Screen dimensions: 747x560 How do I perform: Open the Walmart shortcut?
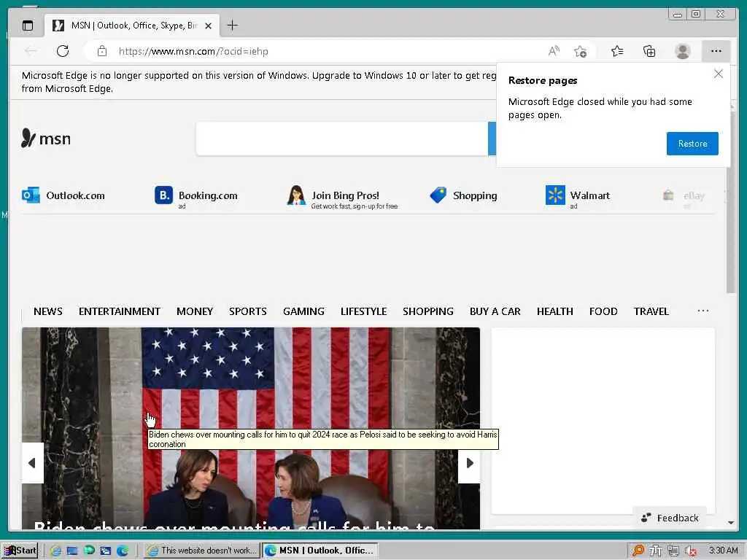tap(578, 197)
